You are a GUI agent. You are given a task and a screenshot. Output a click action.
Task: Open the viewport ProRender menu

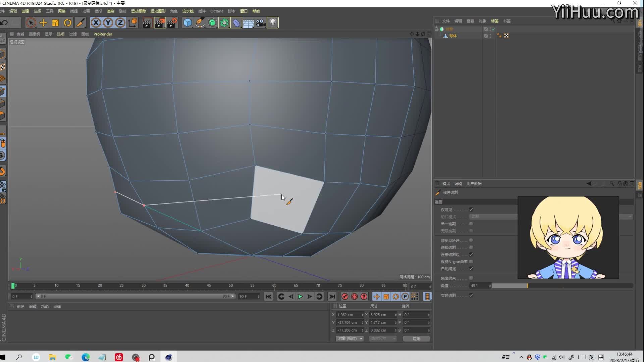click(103, 34)
